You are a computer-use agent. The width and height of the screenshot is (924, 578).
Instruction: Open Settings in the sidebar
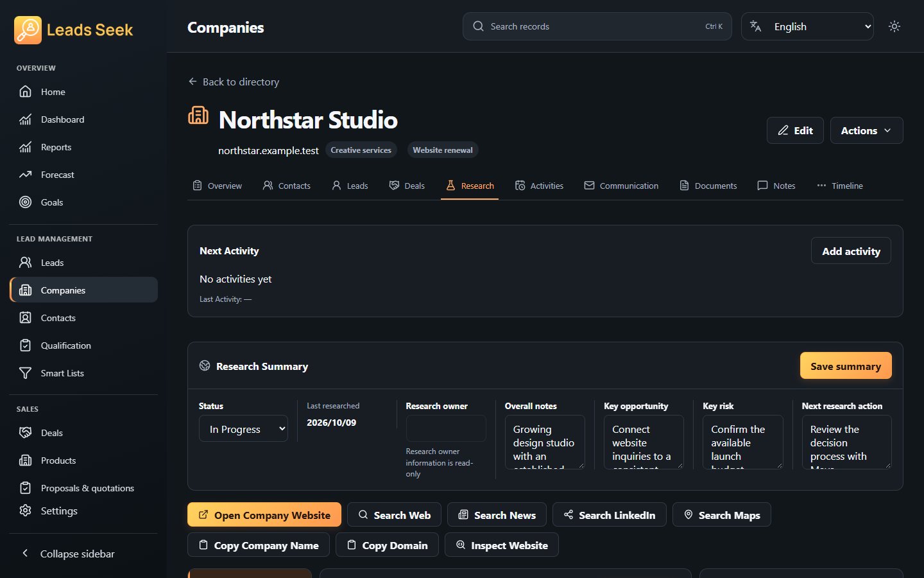[83, 511]
